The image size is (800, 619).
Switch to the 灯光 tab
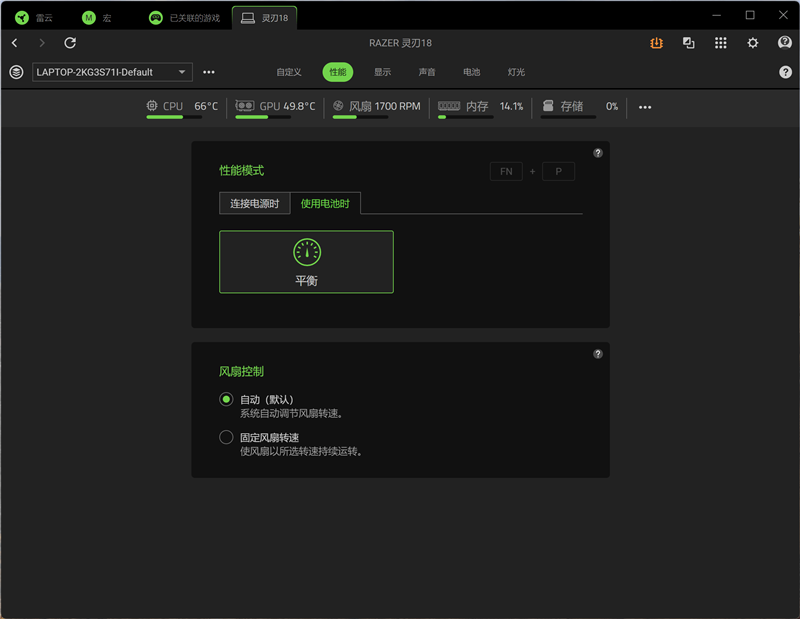tap(516, 72)
